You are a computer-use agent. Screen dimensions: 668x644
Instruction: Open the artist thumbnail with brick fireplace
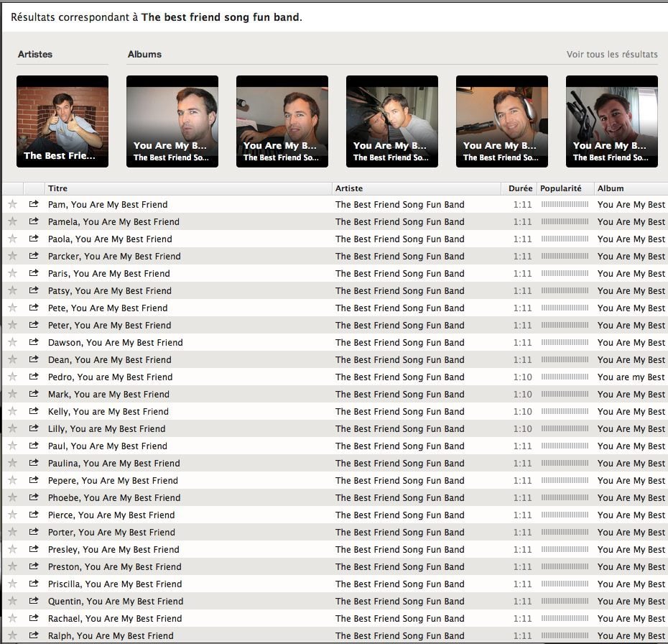coord(62,121)
